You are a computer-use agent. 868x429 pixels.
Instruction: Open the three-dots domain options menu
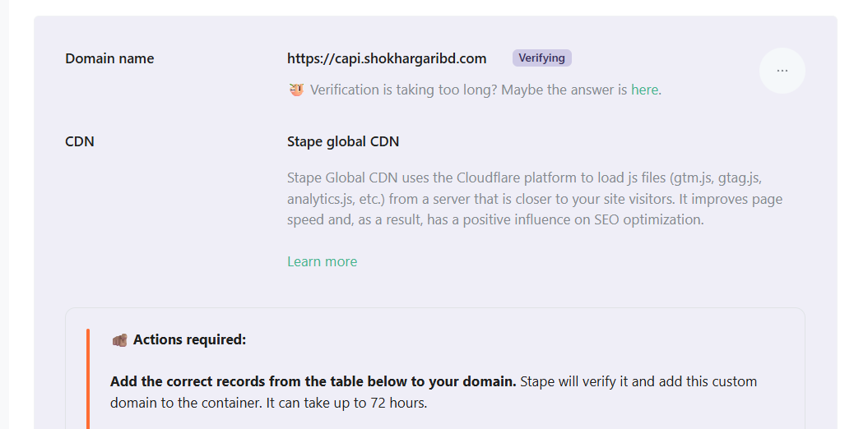[x=782, y=71]
